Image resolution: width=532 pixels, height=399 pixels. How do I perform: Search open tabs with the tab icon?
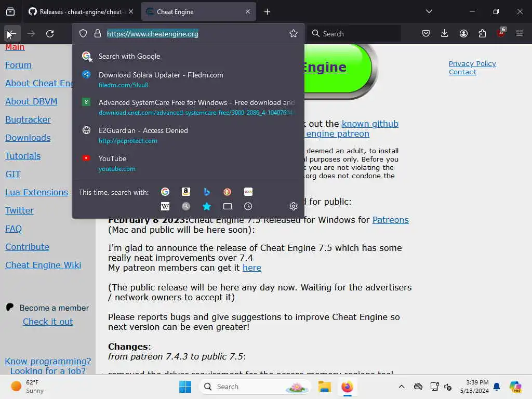228,206
